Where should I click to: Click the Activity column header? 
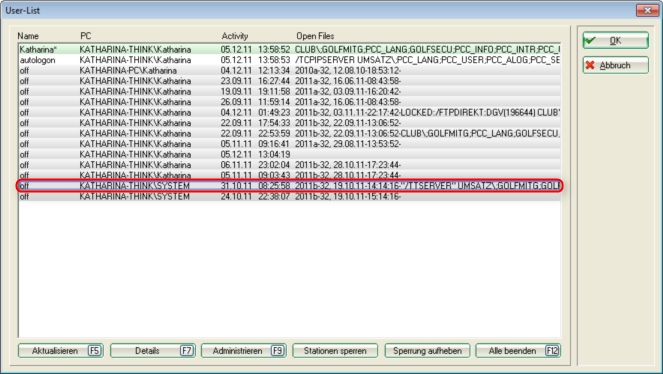235,36
